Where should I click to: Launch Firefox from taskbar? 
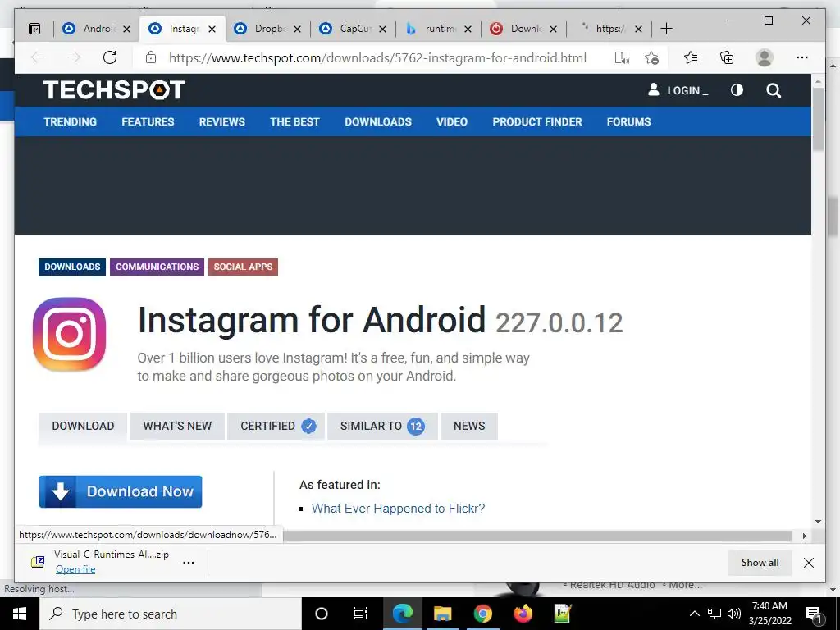point(523,614)
